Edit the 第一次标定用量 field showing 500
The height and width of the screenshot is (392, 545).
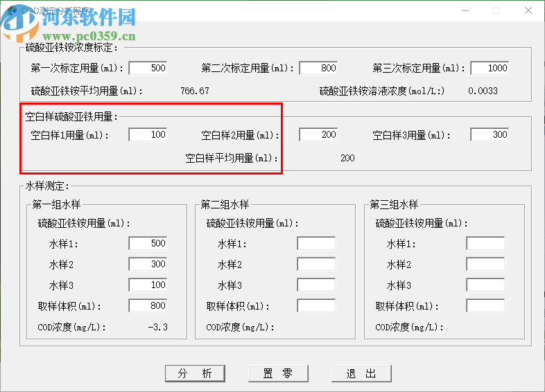click(x=148, y=68)
